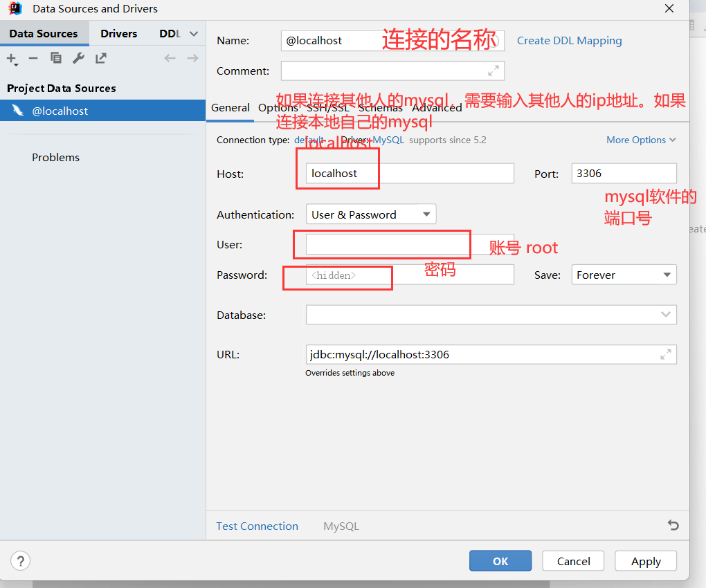Click the Project Data Sources heading

point(61,88)
